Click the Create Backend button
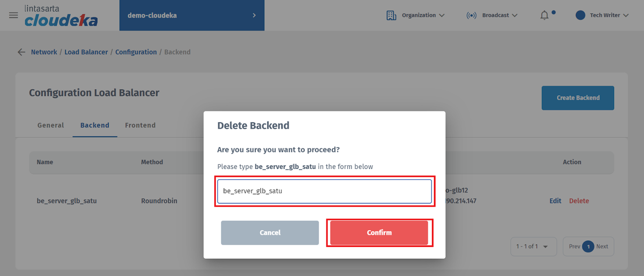The image size is (644, 276). pyautogui.click(x=577, y=98)
